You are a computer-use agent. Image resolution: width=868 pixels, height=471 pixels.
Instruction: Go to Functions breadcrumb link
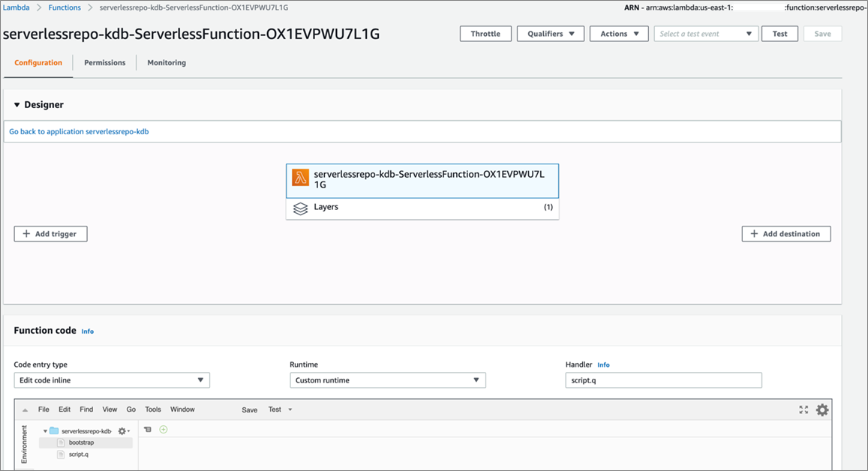(65, 7)
